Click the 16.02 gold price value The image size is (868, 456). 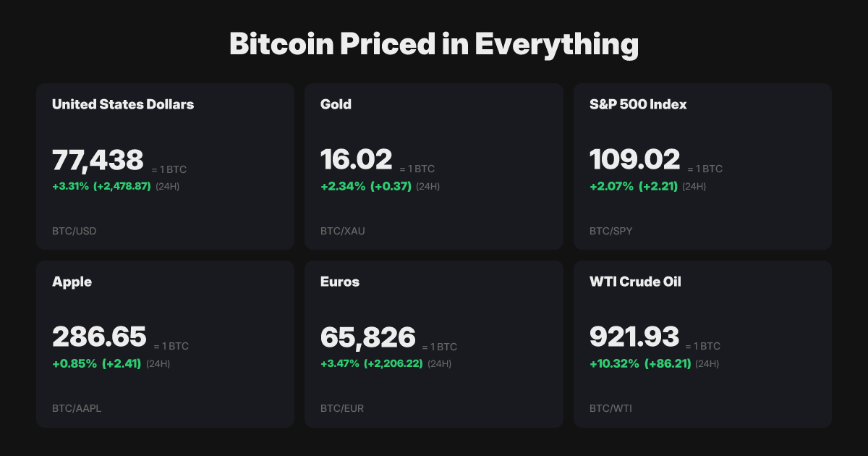pyautogui.click(x=356, y=160)
